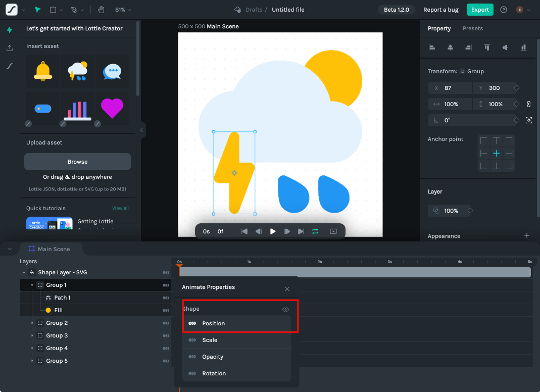Select the Main Scene tab above Layers panel
540x392 pixels.
click(51, 249)
